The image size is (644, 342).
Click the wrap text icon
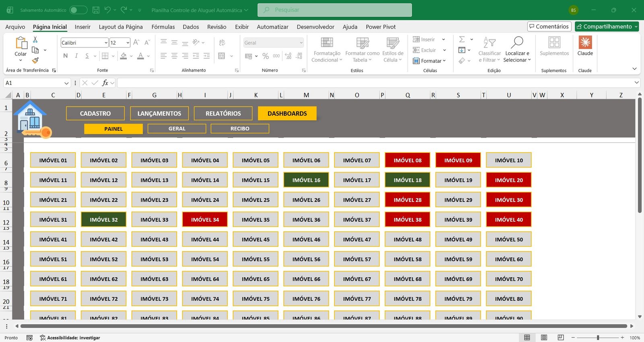(222, 42)
